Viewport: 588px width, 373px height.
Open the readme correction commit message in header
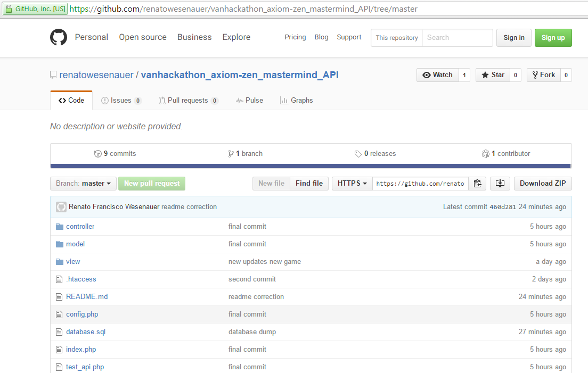click(x=189, y=207)
